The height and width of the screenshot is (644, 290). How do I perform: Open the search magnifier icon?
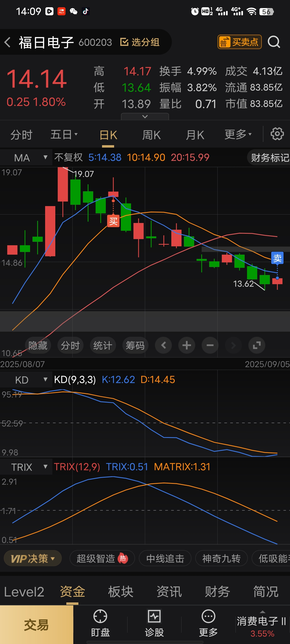274,42
